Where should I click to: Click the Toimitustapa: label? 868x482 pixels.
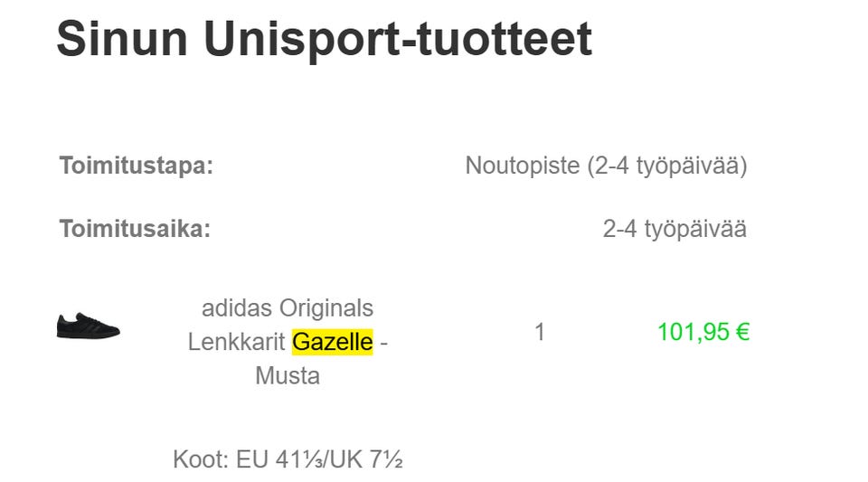click(x=137, y=166)
